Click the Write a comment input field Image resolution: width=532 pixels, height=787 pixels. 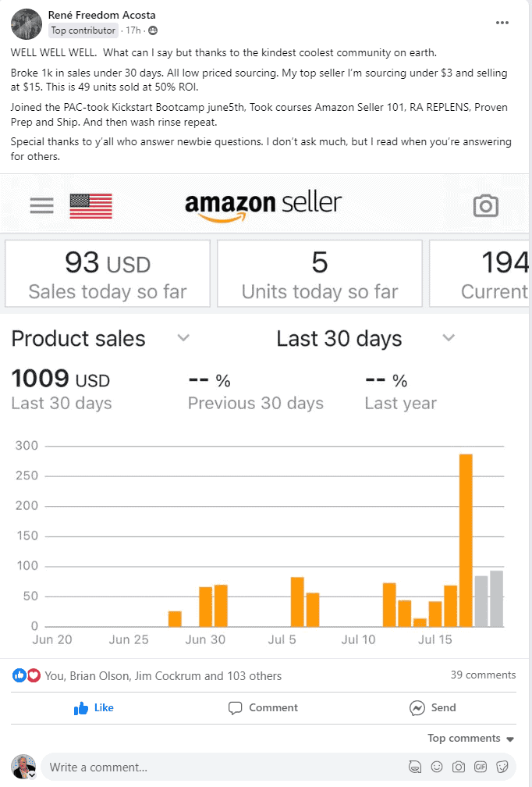218,767
